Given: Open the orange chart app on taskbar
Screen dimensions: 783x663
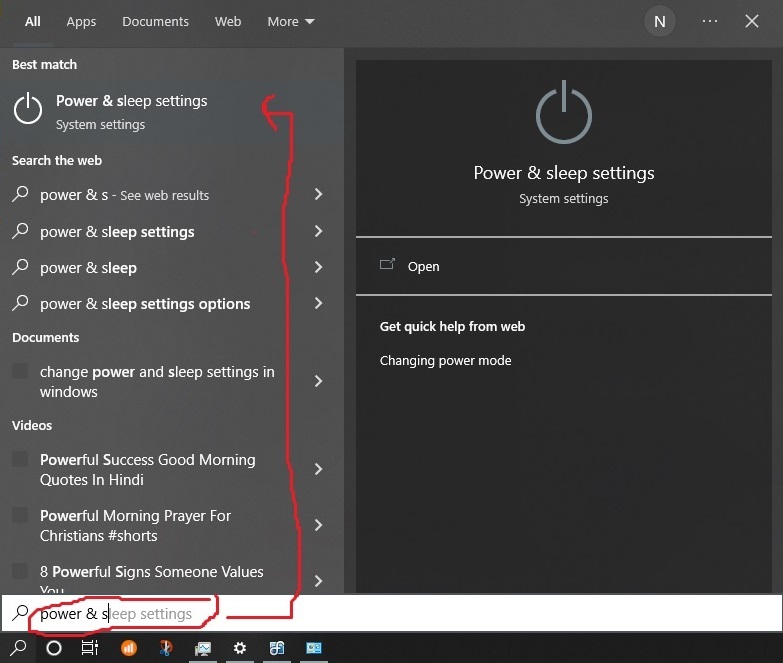Looking at the screenshot, I should (129, 648).
